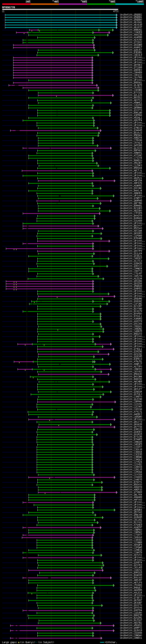Image resolution: width=146 pixels, height=644 pixels.
Task: Select the UniRef100_Q5QUM6 label
Action: [131, 299]
